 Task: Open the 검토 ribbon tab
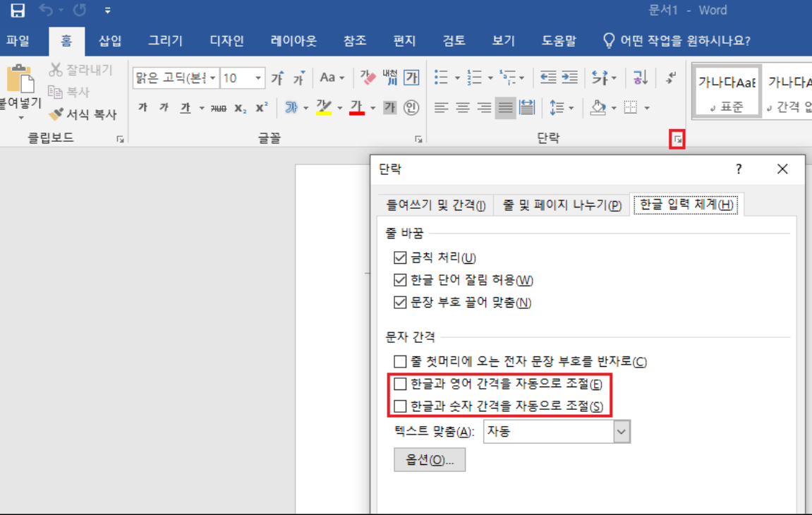click(x=454, y=41)
